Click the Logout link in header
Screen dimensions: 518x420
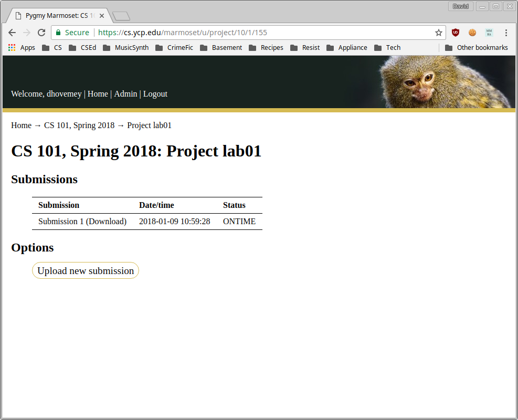point(155,94)
